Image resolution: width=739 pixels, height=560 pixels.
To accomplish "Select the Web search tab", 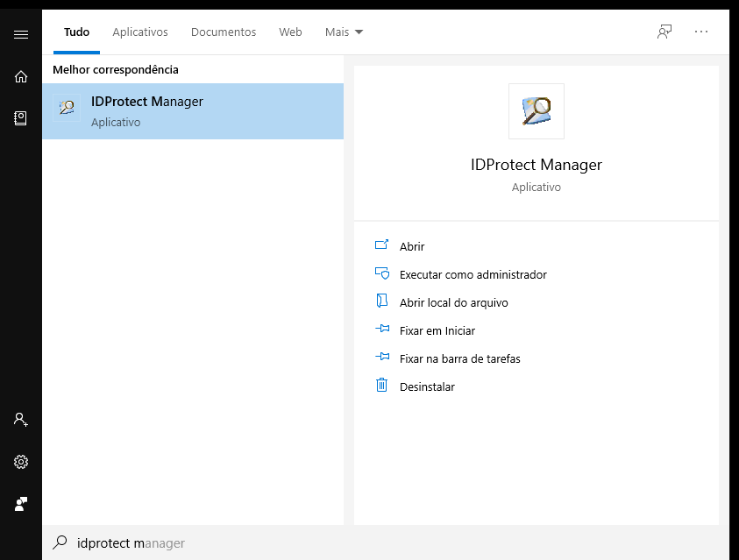I will point(290,32).
